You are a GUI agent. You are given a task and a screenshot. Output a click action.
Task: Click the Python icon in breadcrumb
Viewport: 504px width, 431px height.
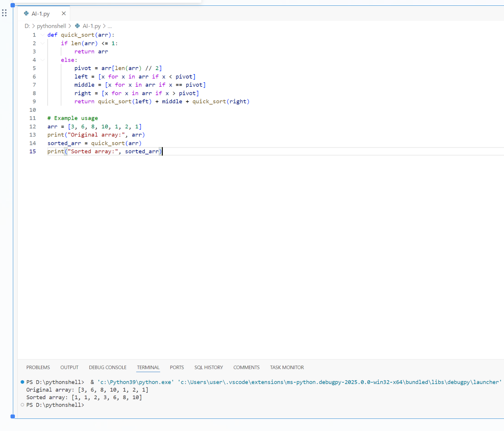[78, 26]
